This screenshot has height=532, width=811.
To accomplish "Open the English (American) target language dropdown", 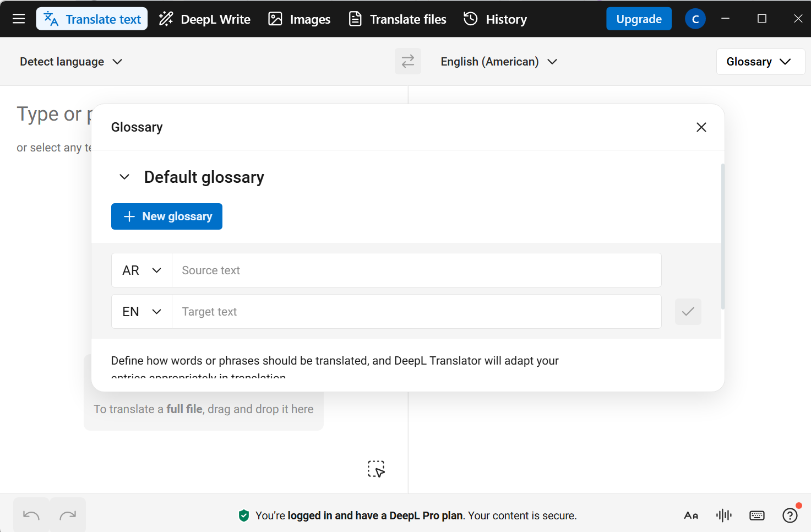I will [x=499, y=62].
